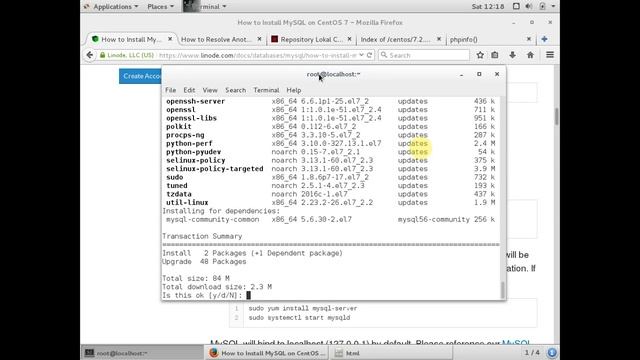Click the clock 'Sat 12:18'
The height and width of the screenshot is (360, 640).
(x=488, y=7)
